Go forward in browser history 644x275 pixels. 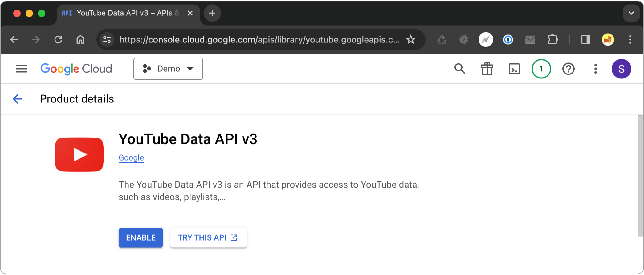(36, 40)
